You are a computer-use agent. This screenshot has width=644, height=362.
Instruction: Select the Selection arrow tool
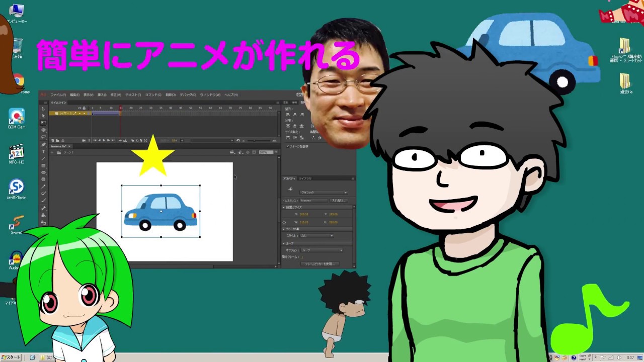pos(43,109)
